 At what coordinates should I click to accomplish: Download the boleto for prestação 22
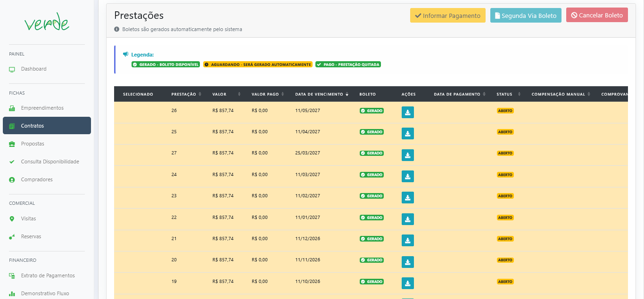pos(407,219)
